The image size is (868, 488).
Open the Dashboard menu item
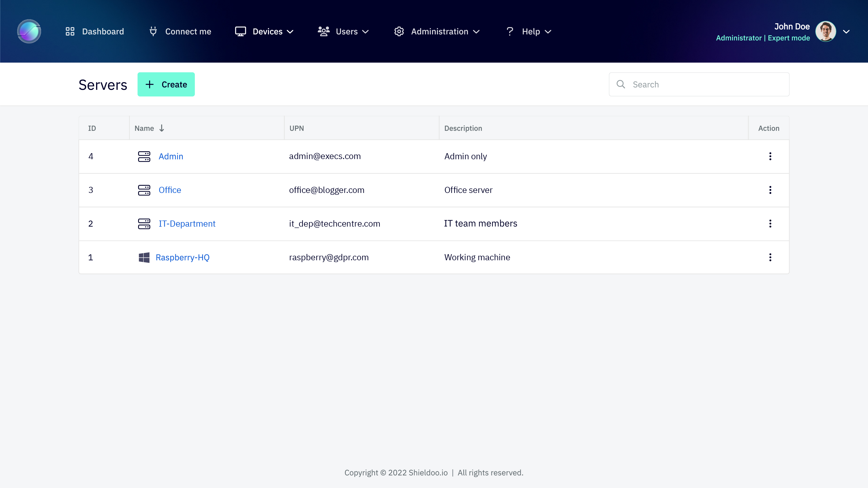point(102,31)
